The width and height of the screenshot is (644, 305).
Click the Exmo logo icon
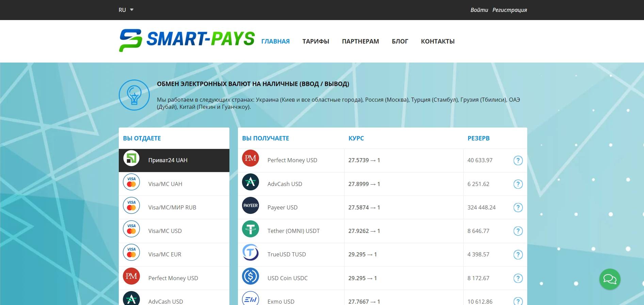point(251,299)
